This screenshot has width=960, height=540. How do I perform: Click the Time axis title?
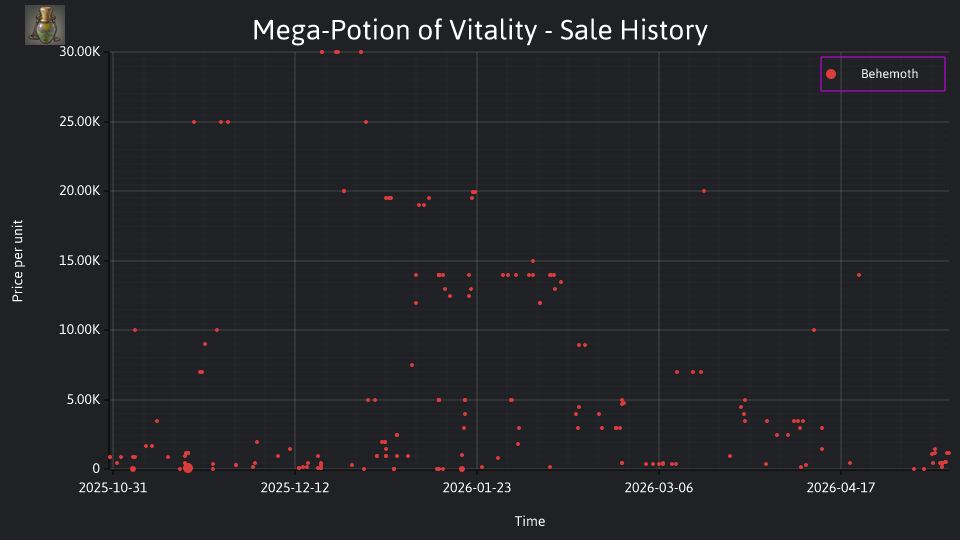pos(530,521)
